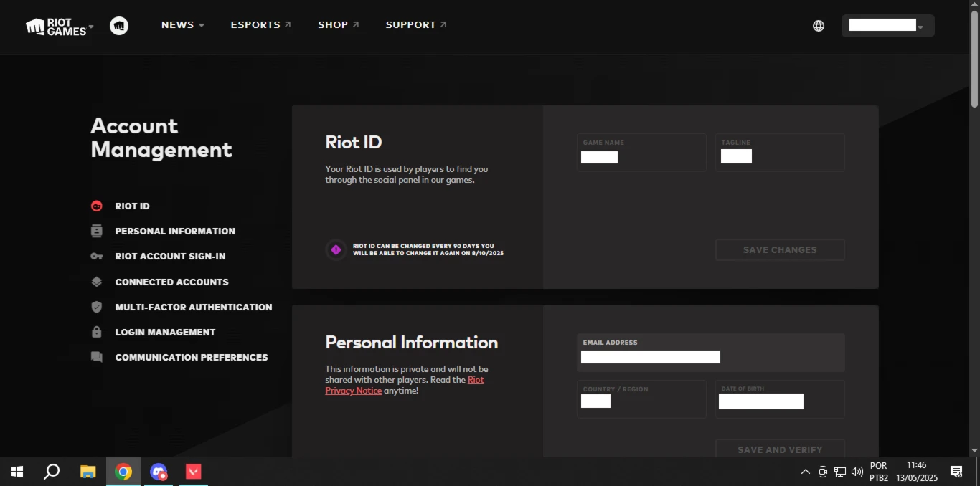
Task: Open the taskbar clock showing 11:46
Action: click(916, 472)
